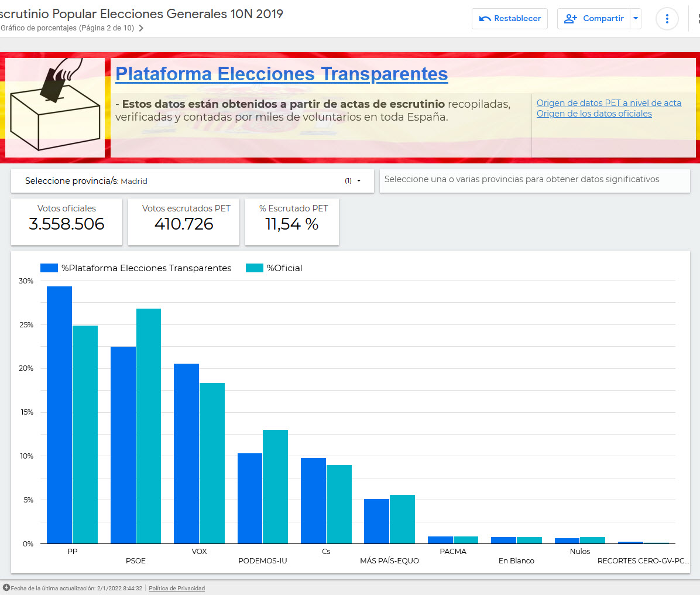The width and height of the screenshot is (700, 595).
Task: Click the 'Votos escrutados PET' scorecard
Action: tap(184, 222)
